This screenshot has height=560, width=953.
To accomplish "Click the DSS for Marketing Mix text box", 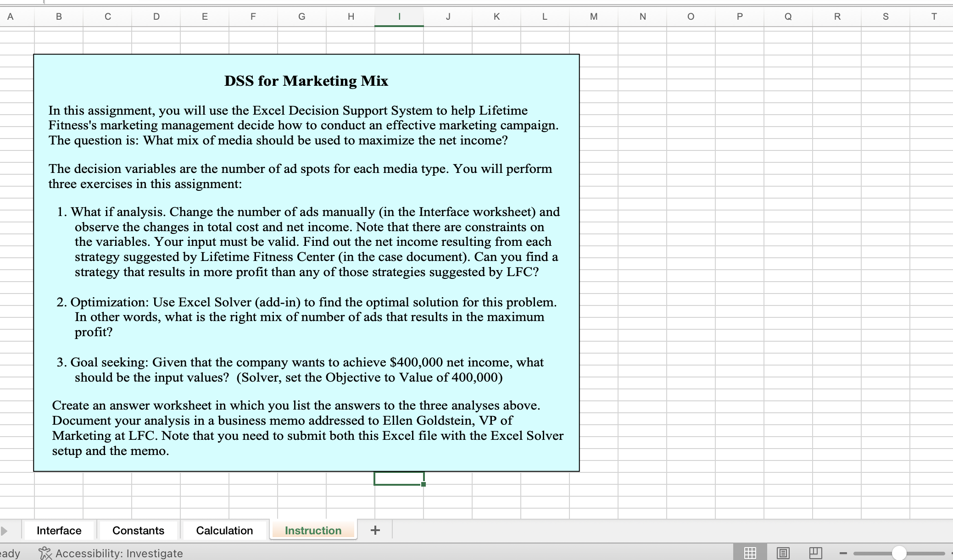I will pos(306,261).
